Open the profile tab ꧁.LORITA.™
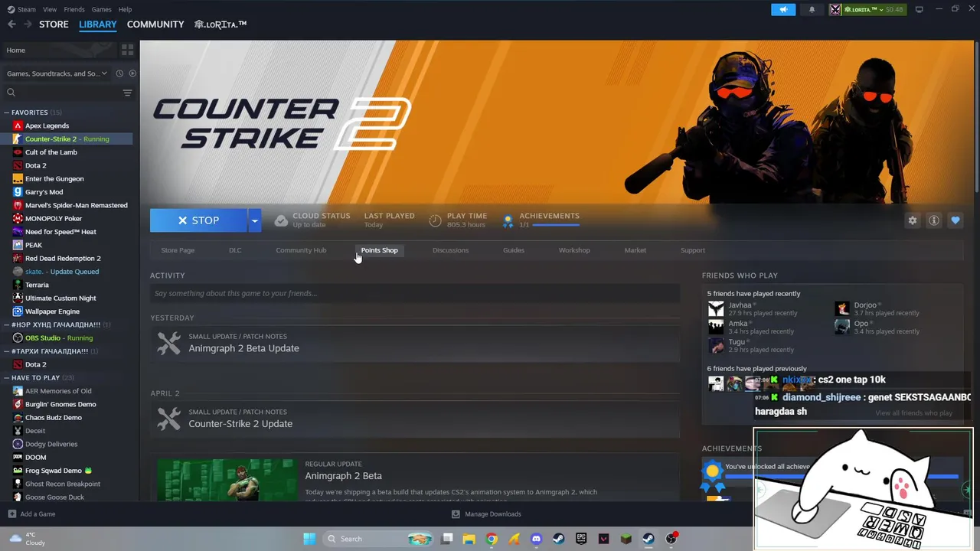 tap(220, 24)
